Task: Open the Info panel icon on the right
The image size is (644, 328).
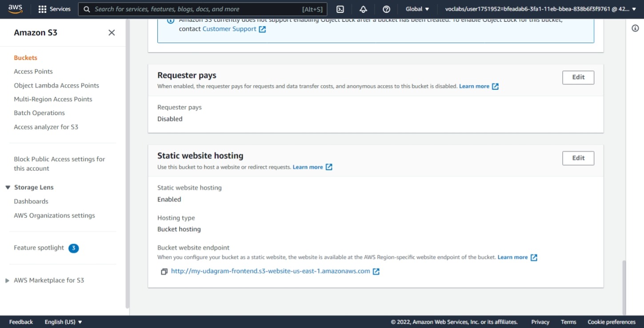Action: point(635,28)
